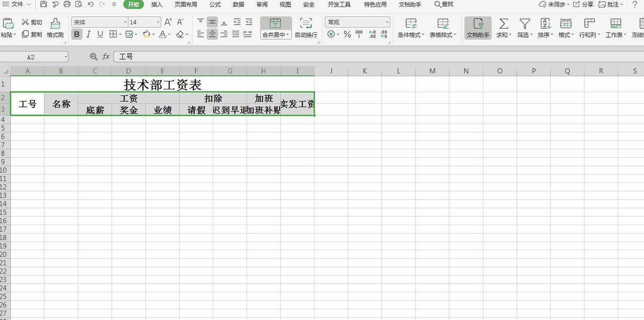644x320 pixels.
Task: Click the Document Assistant (文档助手) ribbon button
Action: coord(477,28)
